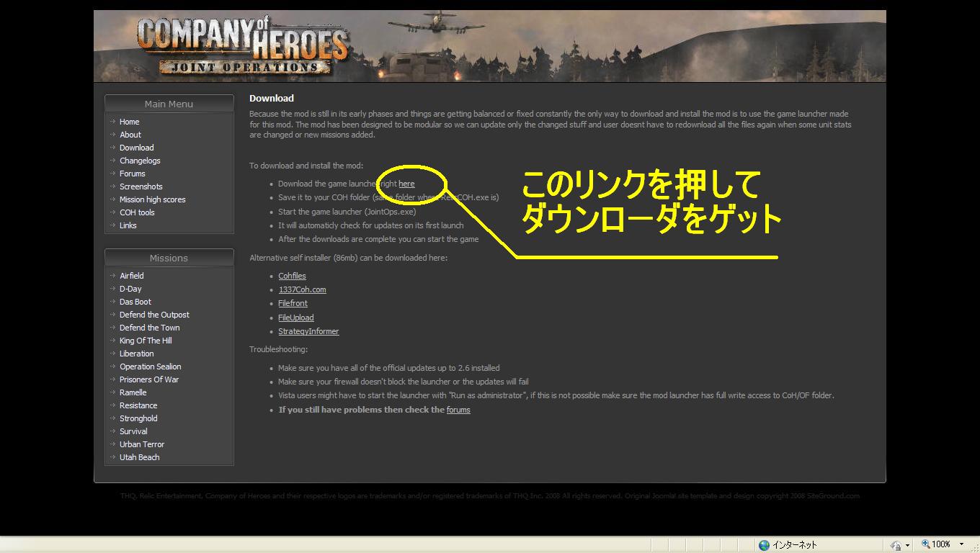980x553 pixels.
Task: Open the Ramelle mission
Action: point(133,392)
